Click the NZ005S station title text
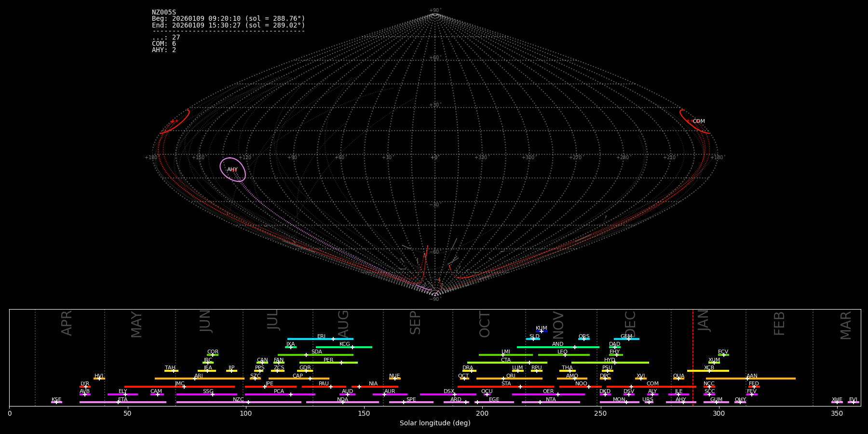The image size is (868, 434). click(164, 13)
